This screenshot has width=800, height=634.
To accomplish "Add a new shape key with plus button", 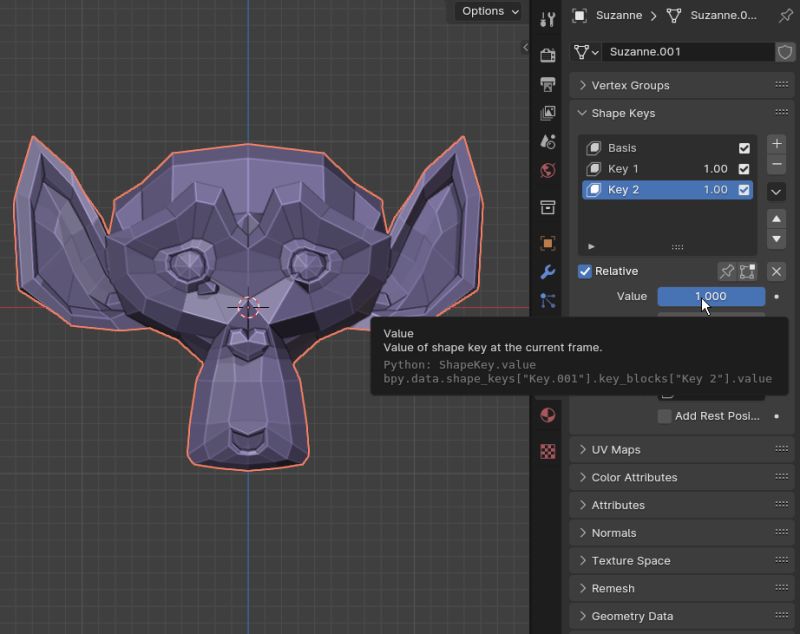I will [x=777, y=143].
